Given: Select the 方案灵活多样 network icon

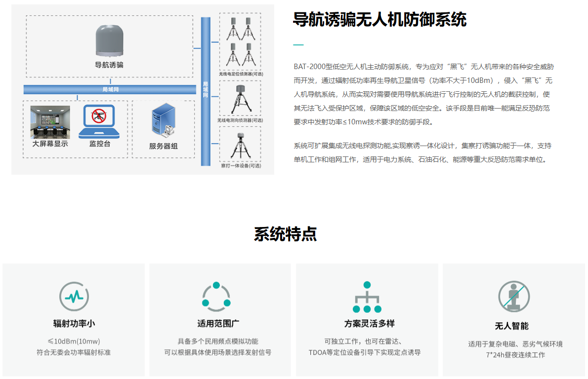Looking at the screenshot, I should tap(366, 297).
